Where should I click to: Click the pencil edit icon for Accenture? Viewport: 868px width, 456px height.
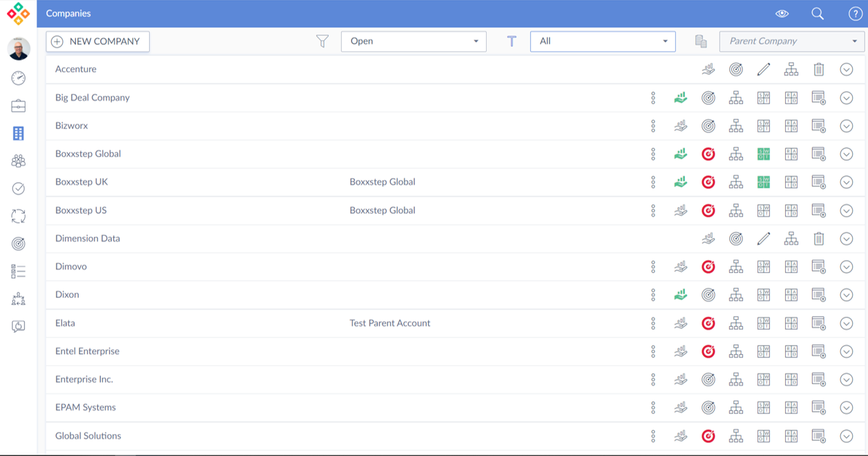(764, 70)
